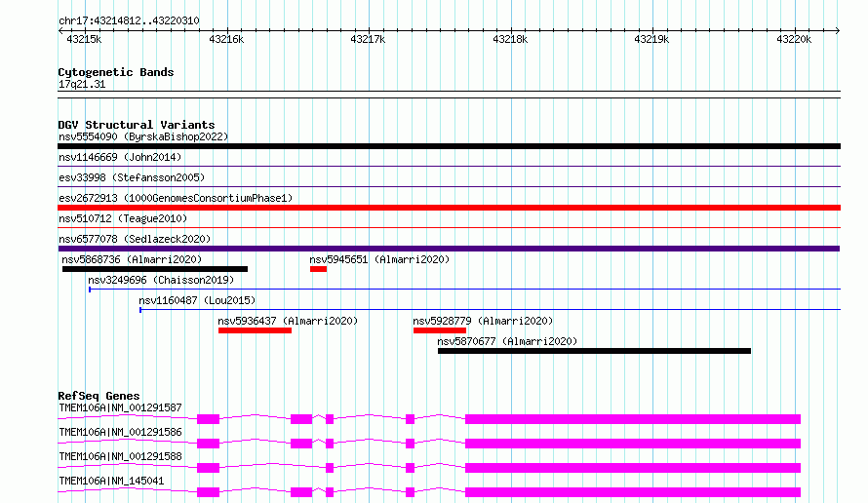Open the nsv6577078 (Sedlazeck2020) label
The height and width of the screenshot is (503, 868).
(x=135, y=239)
